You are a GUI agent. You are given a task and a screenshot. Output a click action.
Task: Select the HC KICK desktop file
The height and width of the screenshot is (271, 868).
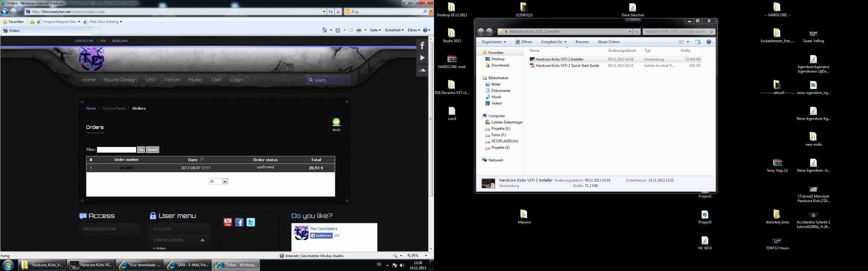coord(705,243)
